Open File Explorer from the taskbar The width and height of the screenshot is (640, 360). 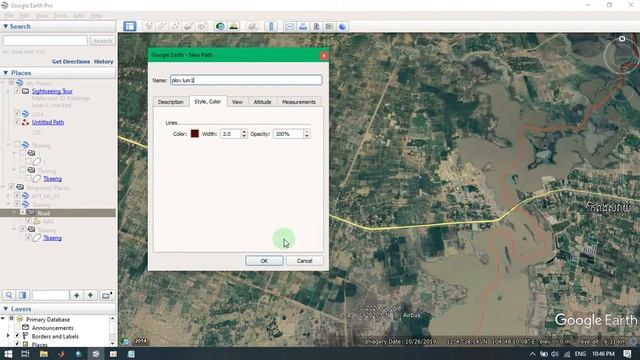click(44, 354)
